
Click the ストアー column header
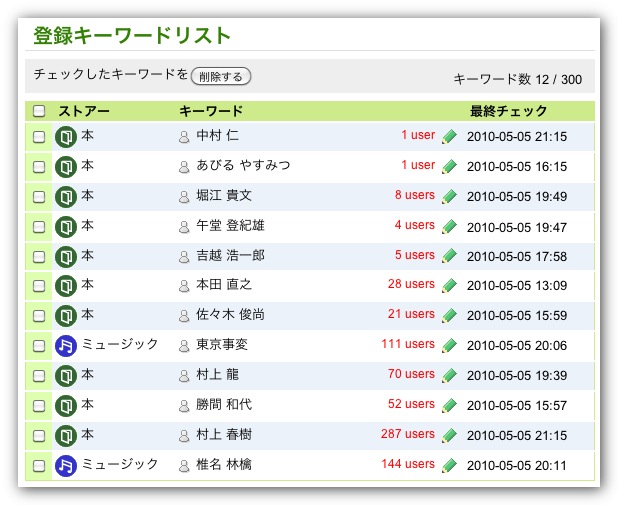click(x=84, y=111)
